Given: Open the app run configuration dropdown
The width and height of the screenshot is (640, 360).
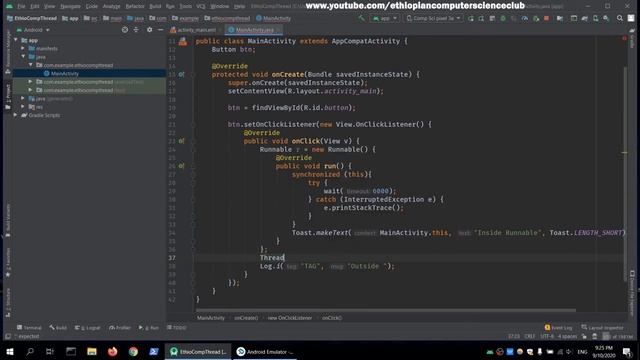Looking at the screenshot, I should (x=385, y=18).
